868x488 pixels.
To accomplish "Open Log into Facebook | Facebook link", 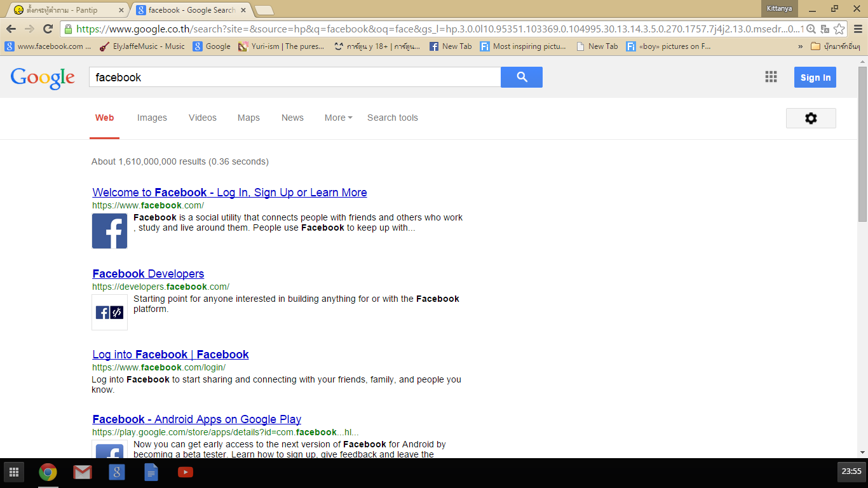I will click(170, 355).
